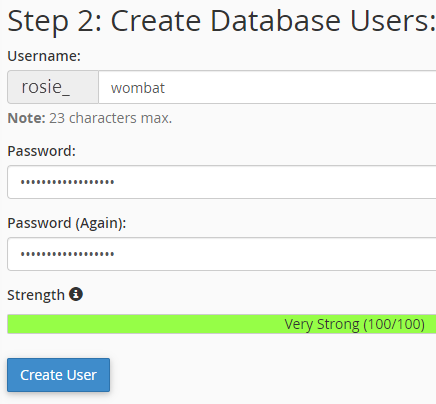
Task: Click the Strength info icon
Action: pyautogui.click(x=76, y=294)
